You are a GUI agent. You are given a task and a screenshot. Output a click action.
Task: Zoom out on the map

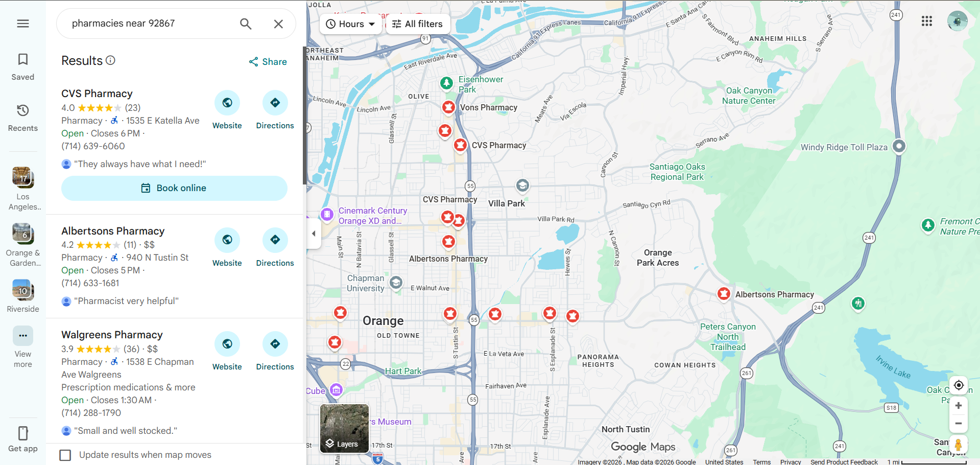[x=959, y=424]
